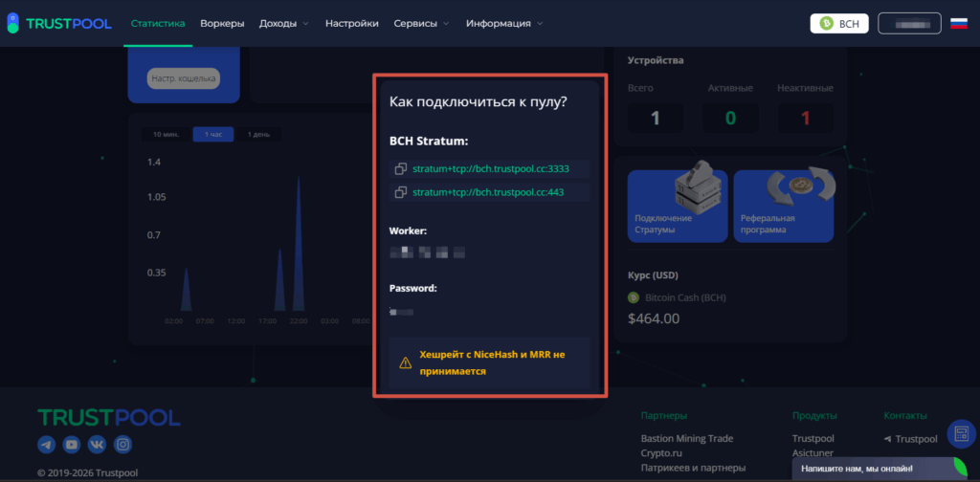Open the calculator floating icon
The image size is (980, 482).
pos(962,434)
